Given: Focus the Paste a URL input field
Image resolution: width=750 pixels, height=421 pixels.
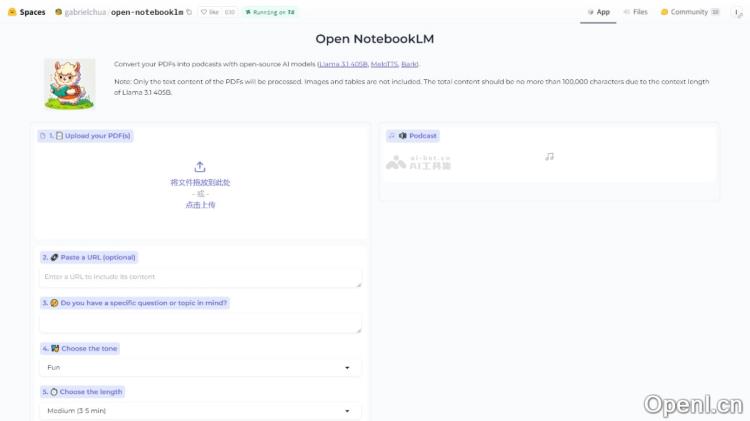Looking at the screenshot, I should [x=200, y=277].
